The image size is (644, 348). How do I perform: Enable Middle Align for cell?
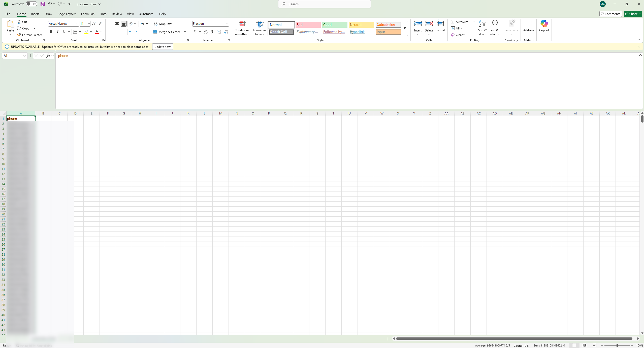(117, 23)
